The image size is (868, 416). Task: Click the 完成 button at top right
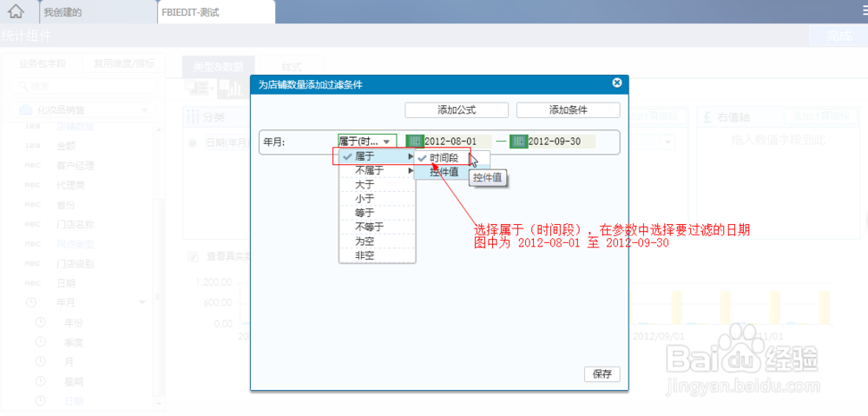(x=838, y=36)
